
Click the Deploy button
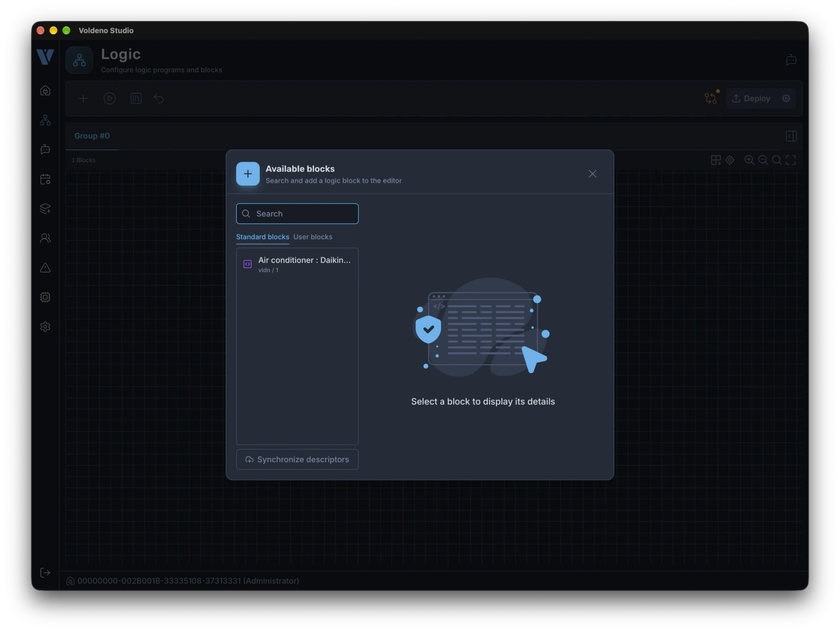point(751,98)
